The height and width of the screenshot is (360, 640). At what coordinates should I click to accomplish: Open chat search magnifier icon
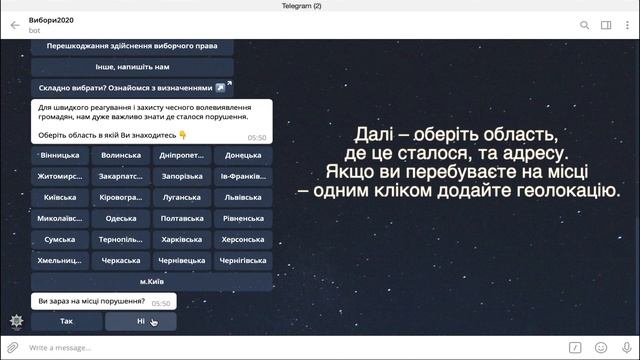pos(584,25)
